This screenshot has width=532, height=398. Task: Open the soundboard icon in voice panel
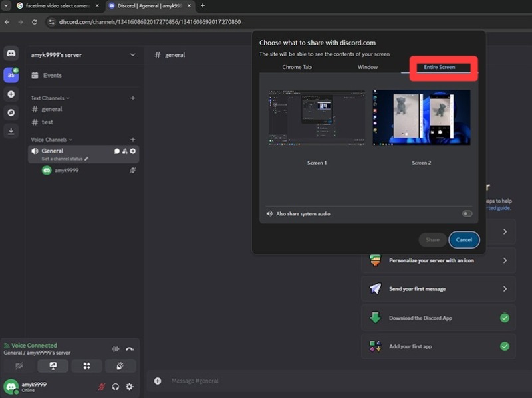point(120,366)
